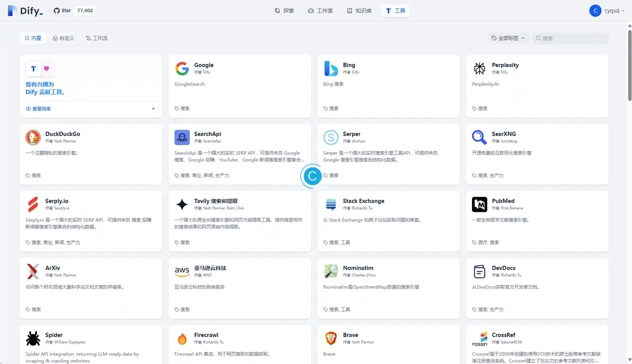Click the scrollbar down arrow
The image size is (632, 364).
(630, 360)
